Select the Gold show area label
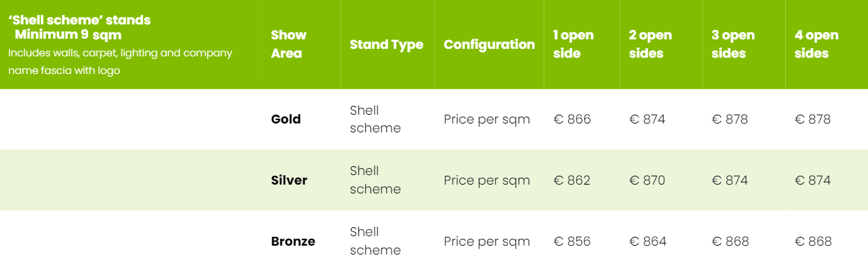The width and height of the screenshot is (868, 264). (286, 119)
